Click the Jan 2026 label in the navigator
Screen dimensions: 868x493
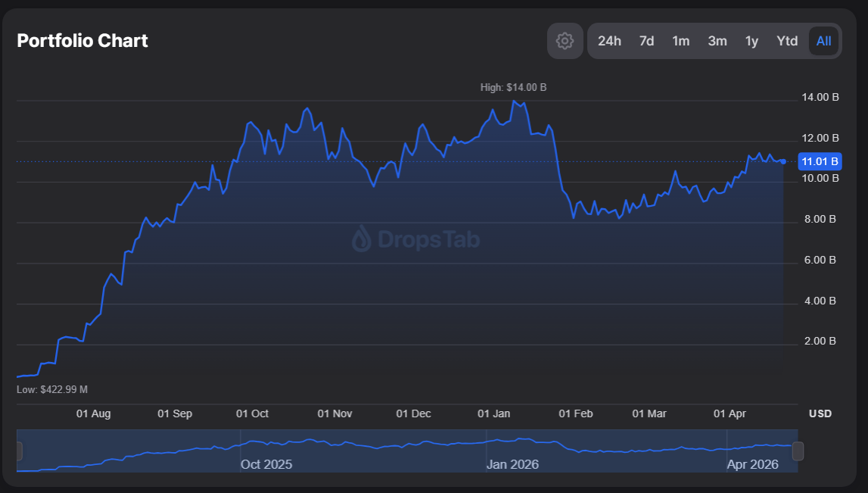(513, 464)
